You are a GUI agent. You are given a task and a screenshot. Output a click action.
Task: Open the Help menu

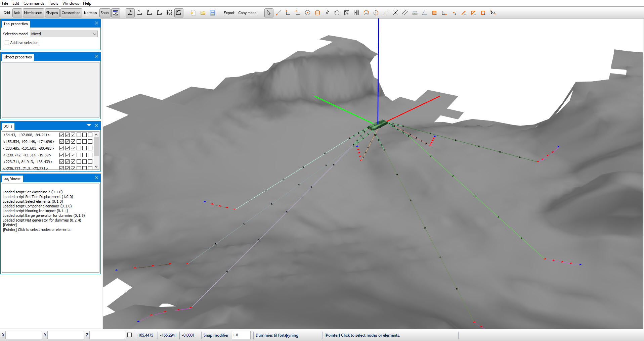pyautogui.click(x=87, y=3)
